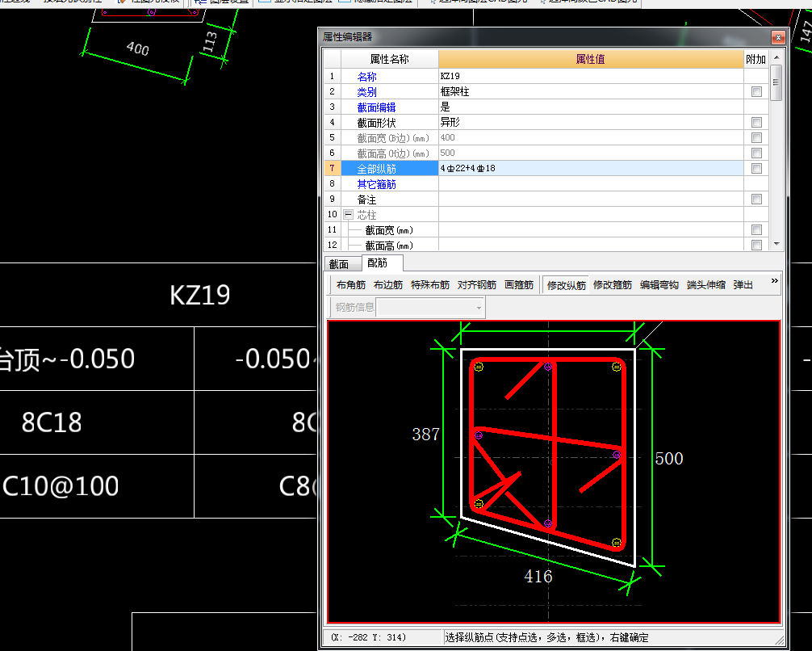Edit the name value KZ19 cell
This screenshot has width=812, height=651.
591,76
